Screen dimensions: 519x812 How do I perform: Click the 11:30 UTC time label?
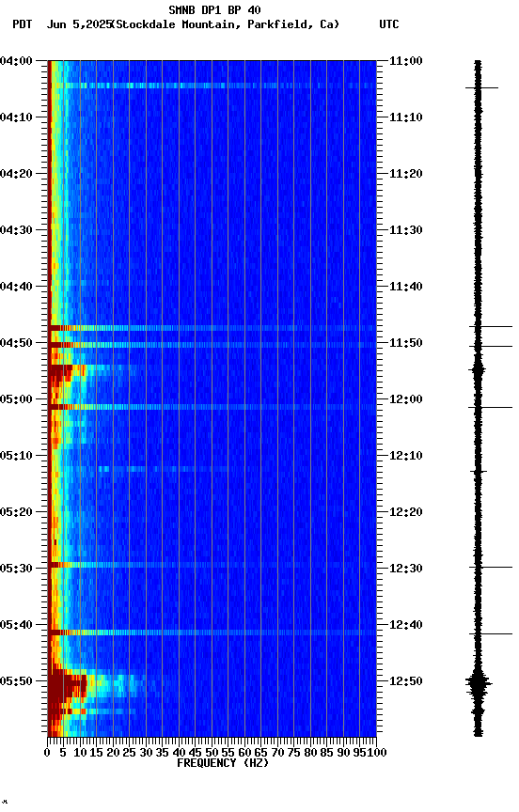(x=405, y=230)
